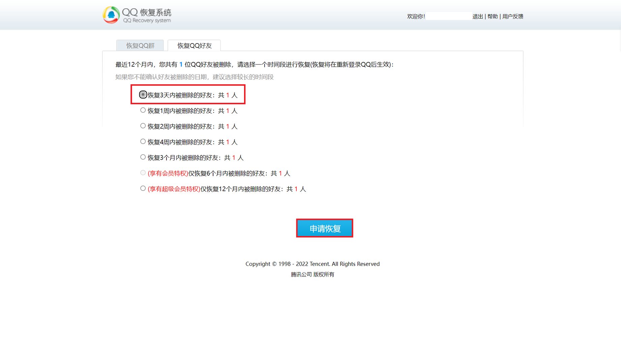
Task: Switch to the 恢复QQ好友 tab
Action: click(x=194, y=45)
